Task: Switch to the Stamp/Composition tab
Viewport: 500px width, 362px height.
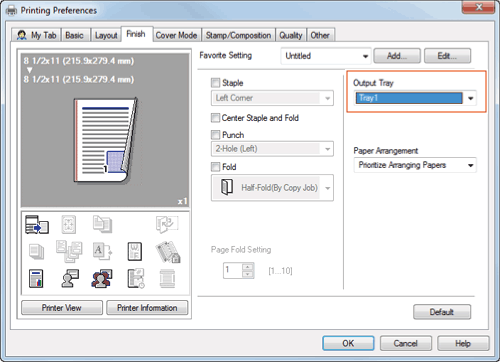Action: (238, 35)
